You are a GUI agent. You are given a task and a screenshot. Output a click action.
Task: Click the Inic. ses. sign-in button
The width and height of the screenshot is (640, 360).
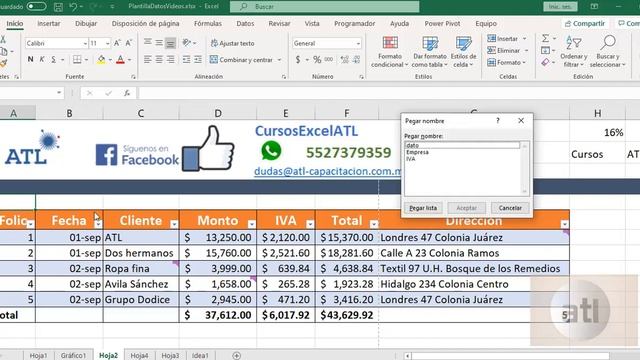(560, 7)
